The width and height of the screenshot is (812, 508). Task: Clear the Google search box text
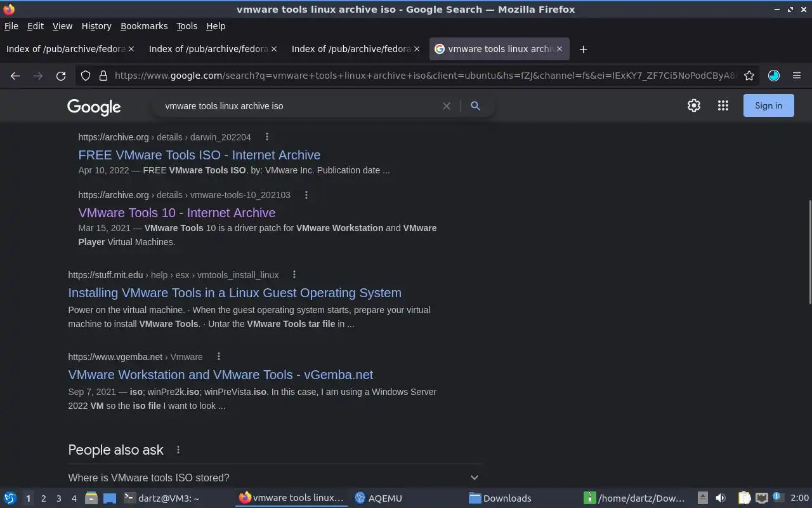[447, 106]
